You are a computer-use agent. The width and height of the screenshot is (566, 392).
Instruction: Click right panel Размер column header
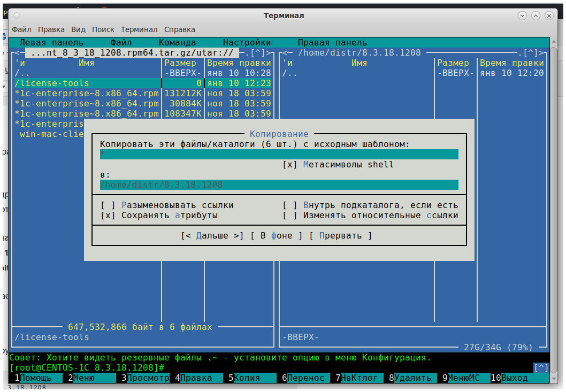[x=453, y=63]
